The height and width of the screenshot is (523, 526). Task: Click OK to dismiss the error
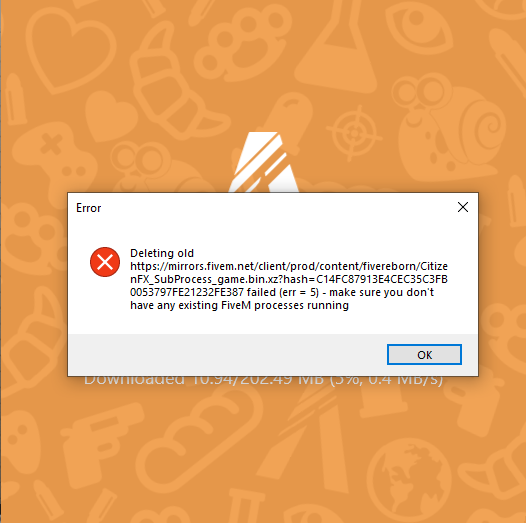424,354
